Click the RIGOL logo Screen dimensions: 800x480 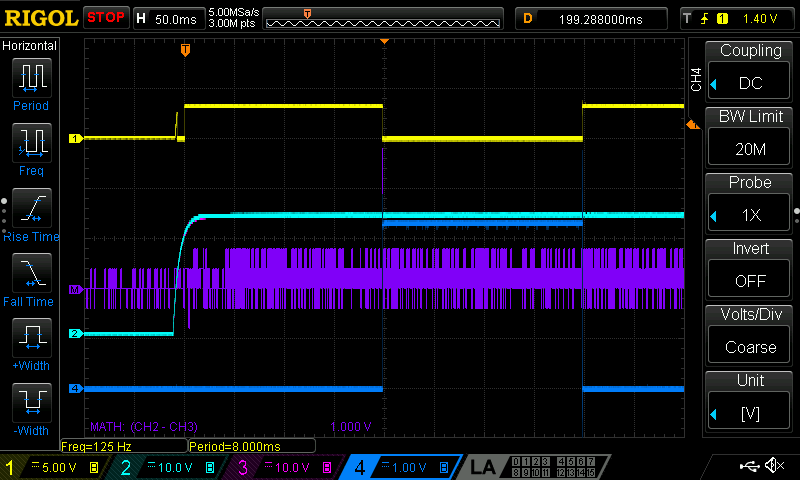41,19
